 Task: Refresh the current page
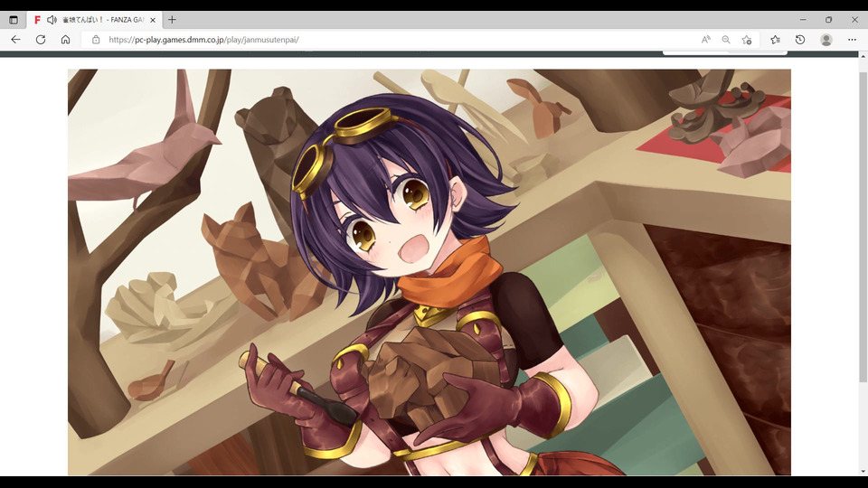[x=41, y=40]
